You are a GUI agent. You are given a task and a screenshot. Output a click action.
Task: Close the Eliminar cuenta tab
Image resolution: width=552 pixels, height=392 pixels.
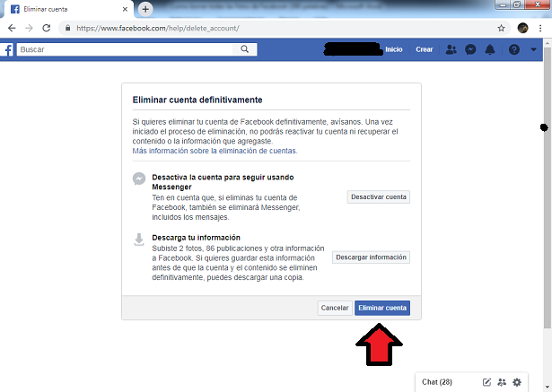pos(125,9)
